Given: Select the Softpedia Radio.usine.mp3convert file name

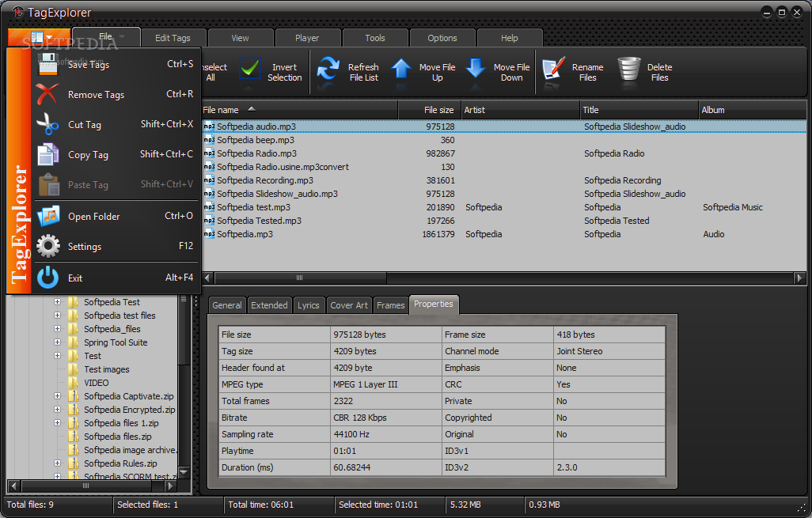Looking at the screenshot, I should click(x=283, y=167).
